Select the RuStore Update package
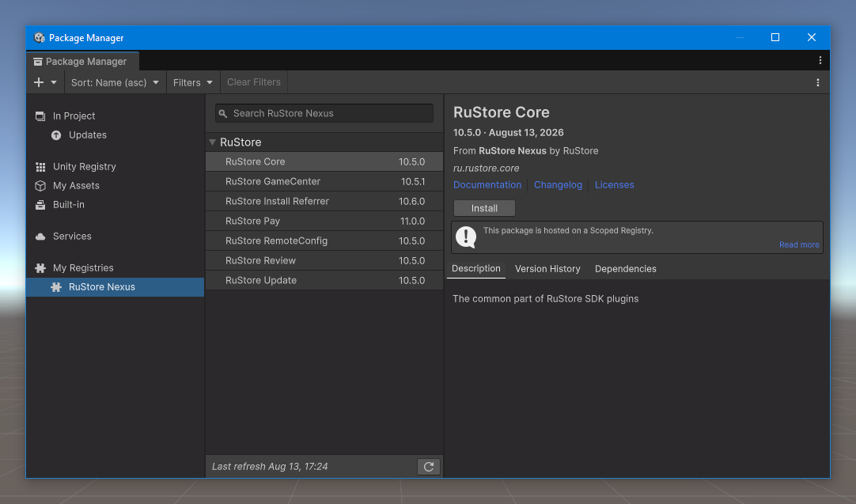This screenshot has width=856, height=504. coord(324,280)
